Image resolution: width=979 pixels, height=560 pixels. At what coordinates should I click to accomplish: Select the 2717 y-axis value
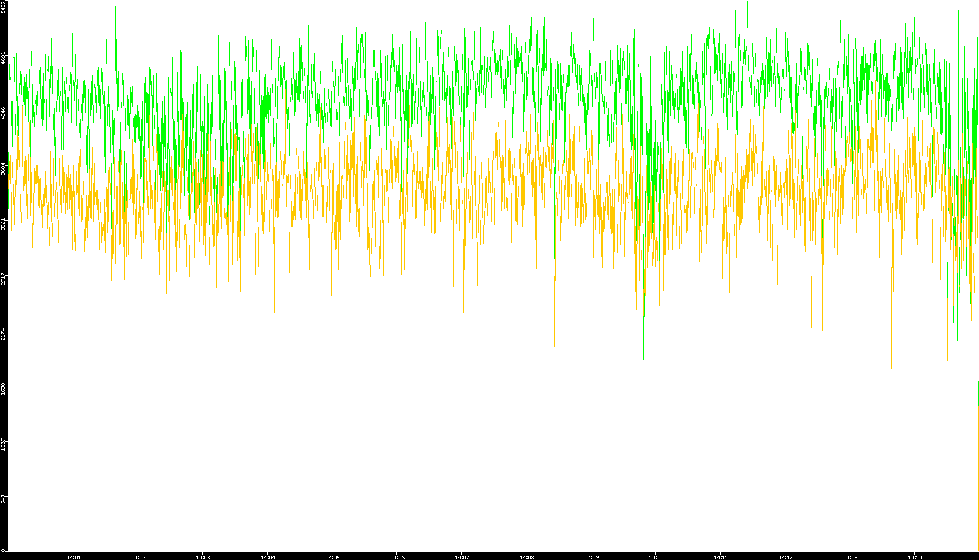pos(4,278)
